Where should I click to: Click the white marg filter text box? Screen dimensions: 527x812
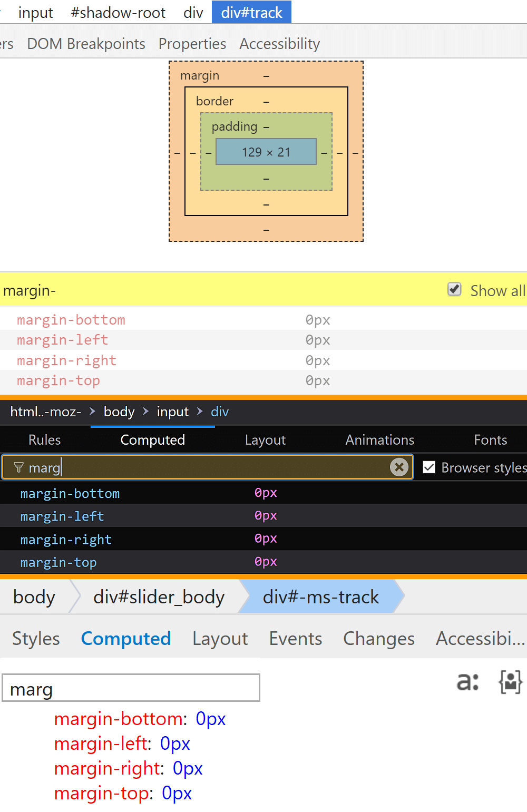pyautogui.click(x=131, y=688)
